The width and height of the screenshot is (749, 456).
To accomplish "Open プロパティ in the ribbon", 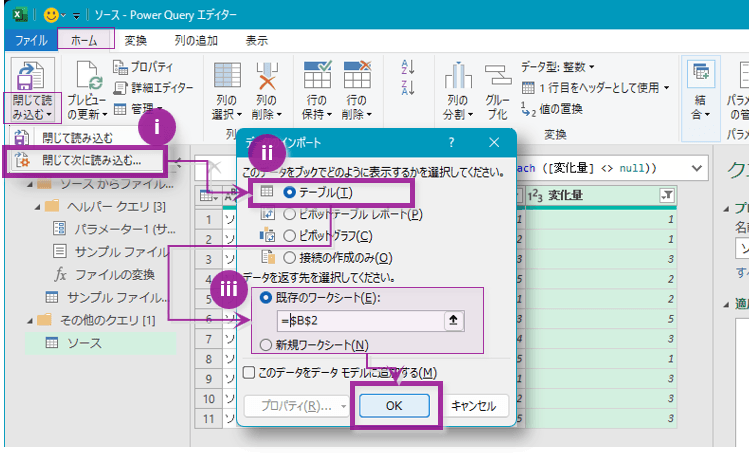I will (x=143, y=67).
